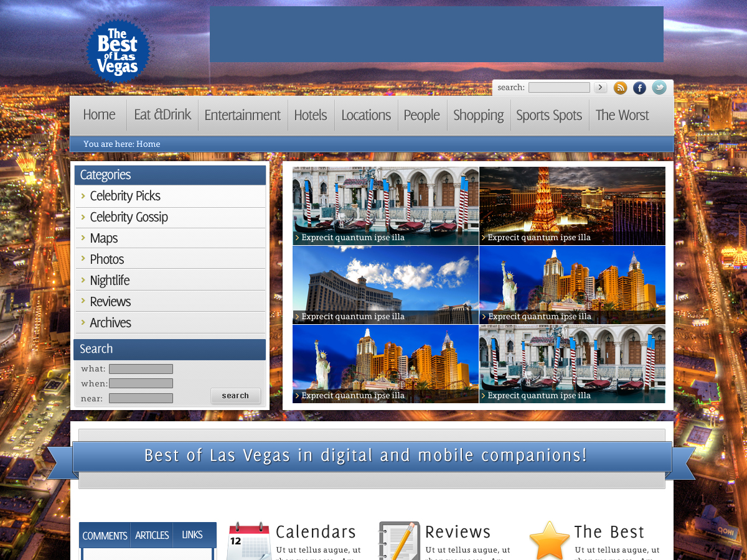Click the sidebar search button
This screenshot has width=747, height=560.
(235, 396)
